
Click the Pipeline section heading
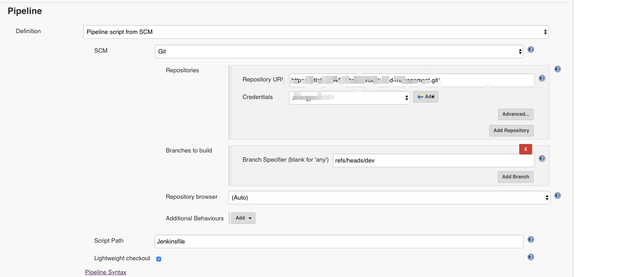pyautogui.click(x=25, y=11)
